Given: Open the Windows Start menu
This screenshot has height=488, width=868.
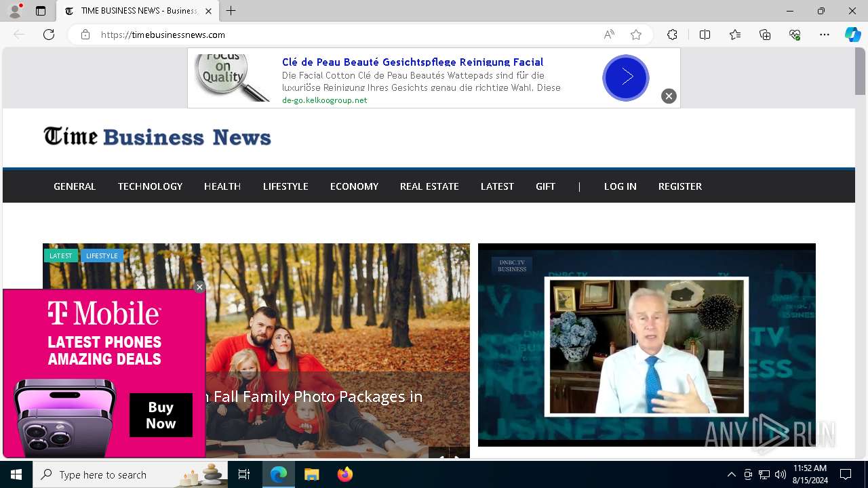Looking at the screenshot, I should point(16,474).
